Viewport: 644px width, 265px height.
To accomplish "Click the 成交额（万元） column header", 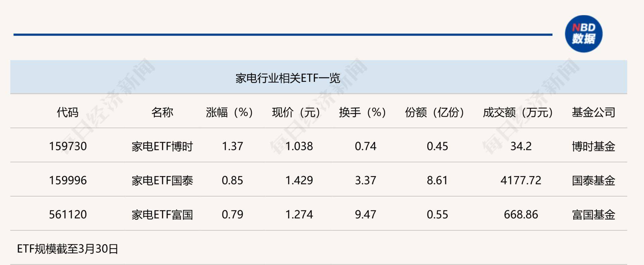I will 518,112.
